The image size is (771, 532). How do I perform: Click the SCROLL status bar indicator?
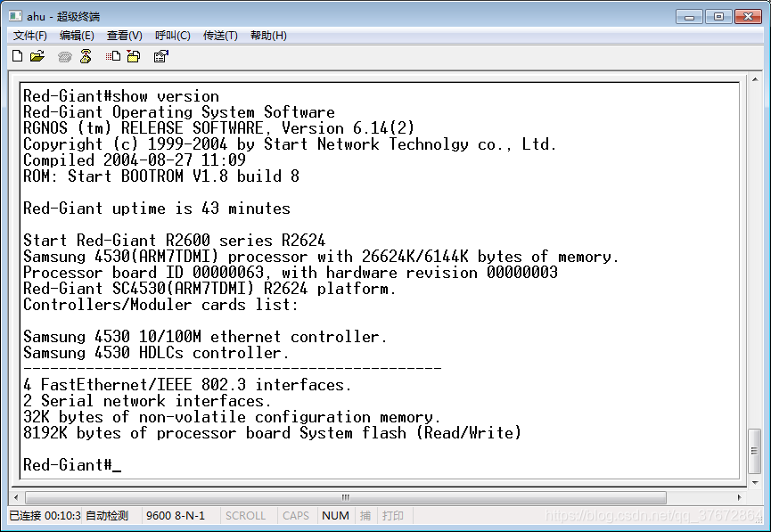pos(245,515)
